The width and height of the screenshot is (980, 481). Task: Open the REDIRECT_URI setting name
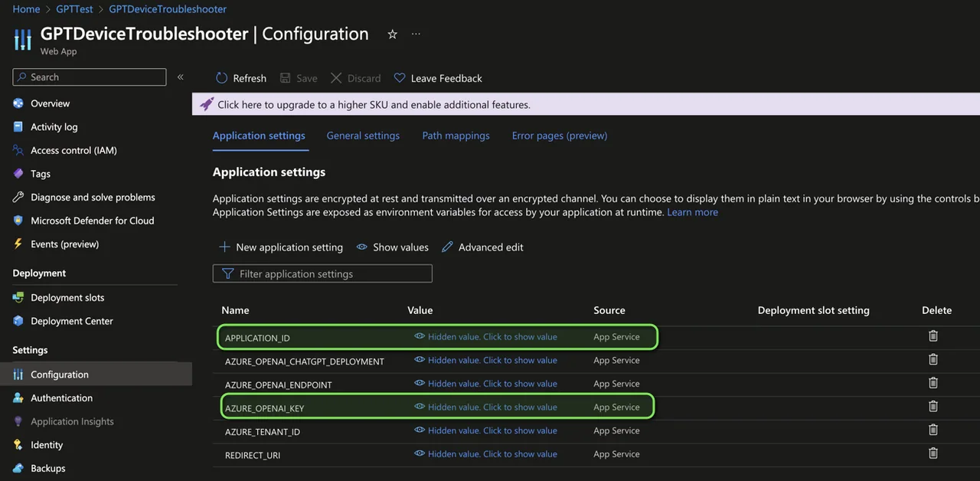tap(253, 456)
